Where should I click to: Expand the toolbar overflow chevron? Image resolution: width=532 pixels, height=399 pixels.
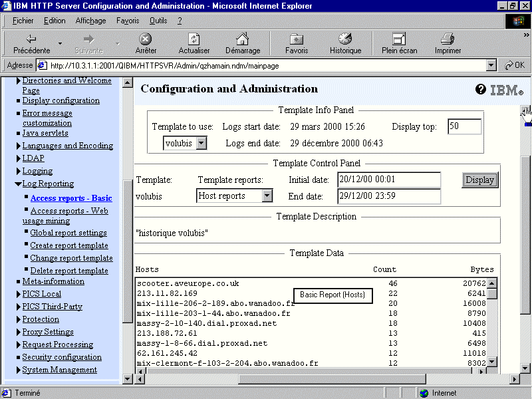[526, 35]
